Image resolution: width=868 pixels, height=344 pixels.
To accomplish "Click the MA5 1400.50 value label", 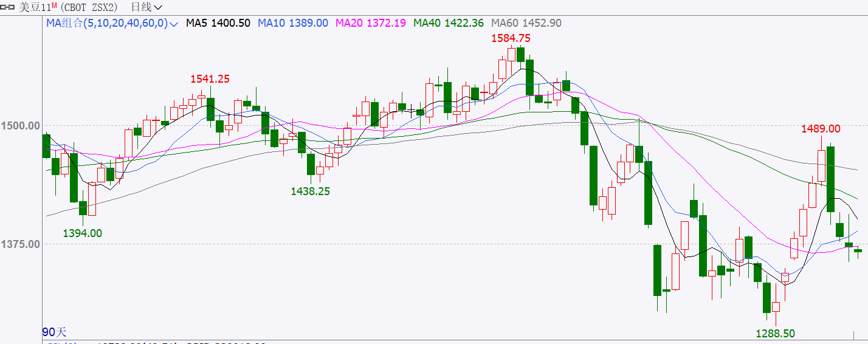I will point(218,23).
